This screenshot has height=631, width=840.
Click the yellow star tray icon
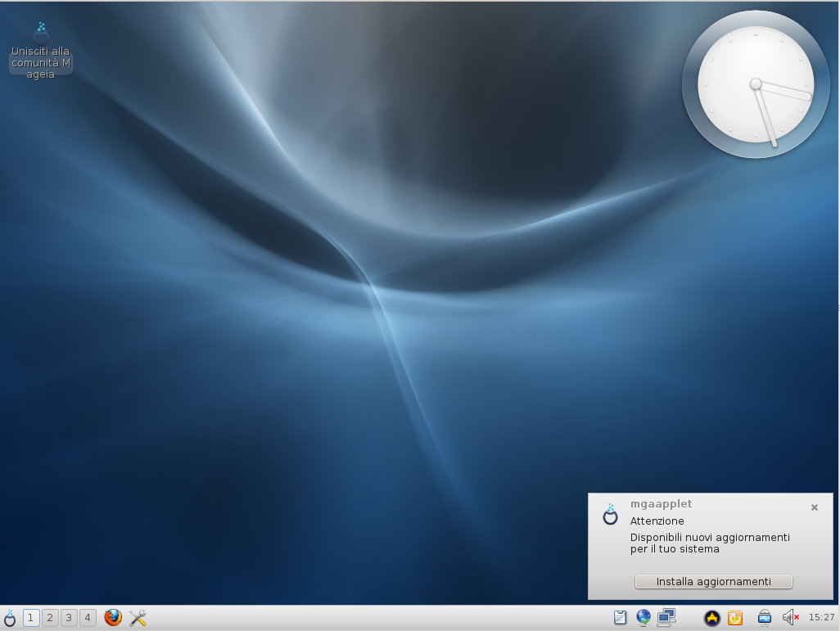click(x=712, y=618)
